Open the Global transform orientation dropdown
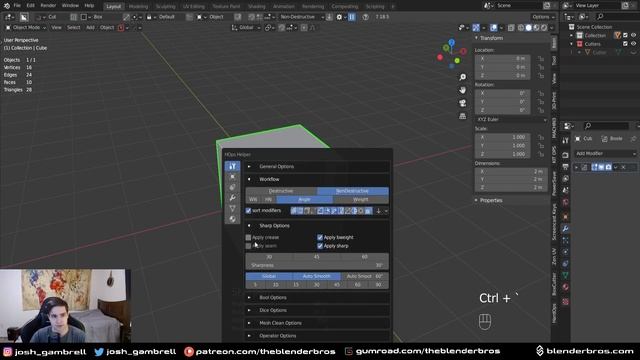 246,28
